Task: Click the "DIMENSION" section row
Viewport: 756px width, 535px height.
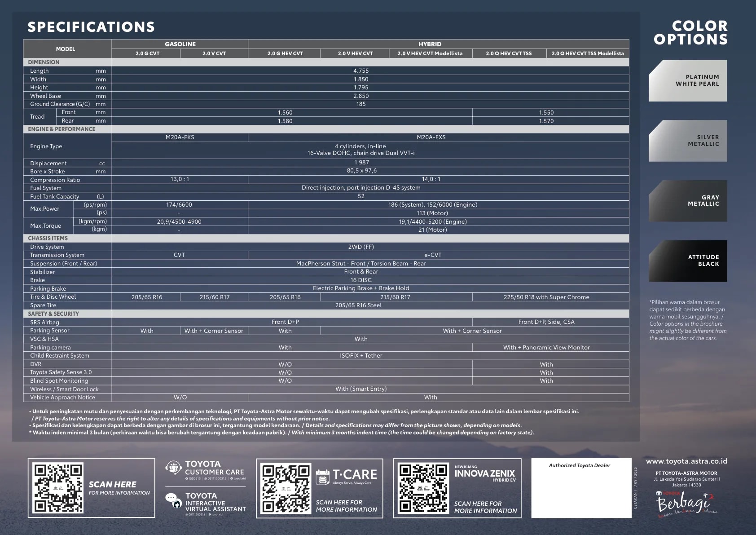Action: coord(326,62)
